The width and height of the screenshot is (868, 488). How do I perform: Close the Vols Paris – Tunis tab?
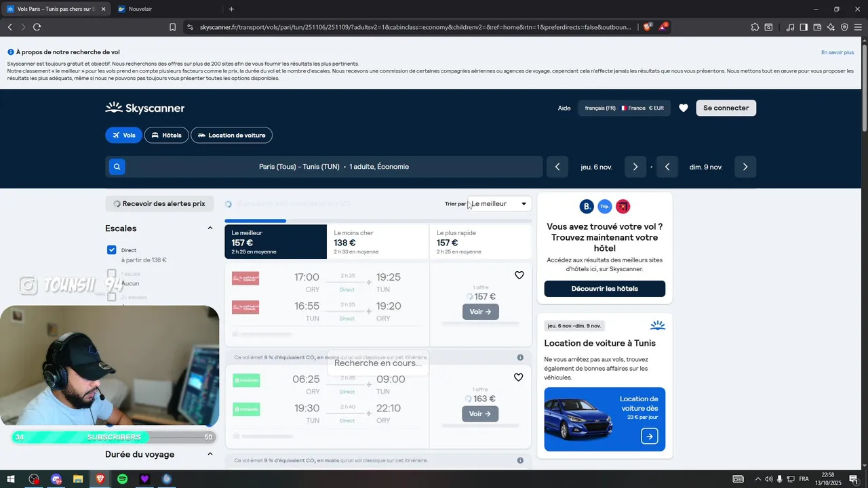[103, 9]
